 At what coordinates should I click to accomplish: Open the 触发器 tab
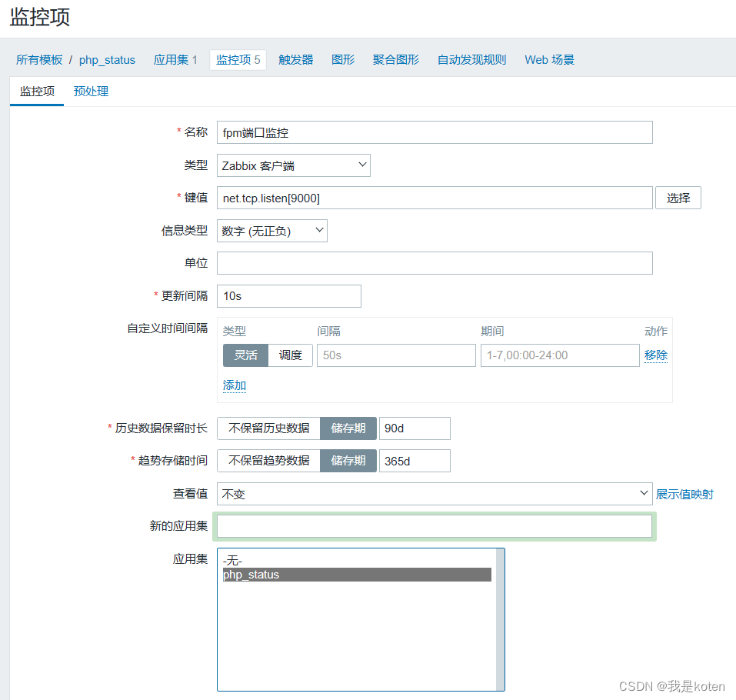point(295,60)
